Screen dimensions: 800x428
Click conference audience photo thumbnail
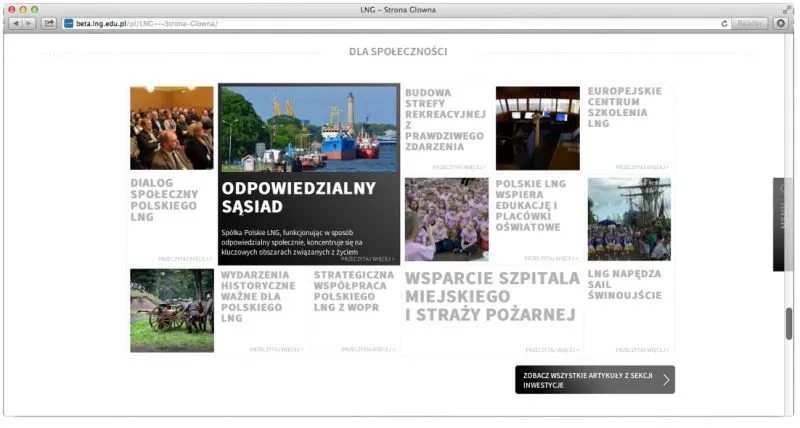(171, 128)
